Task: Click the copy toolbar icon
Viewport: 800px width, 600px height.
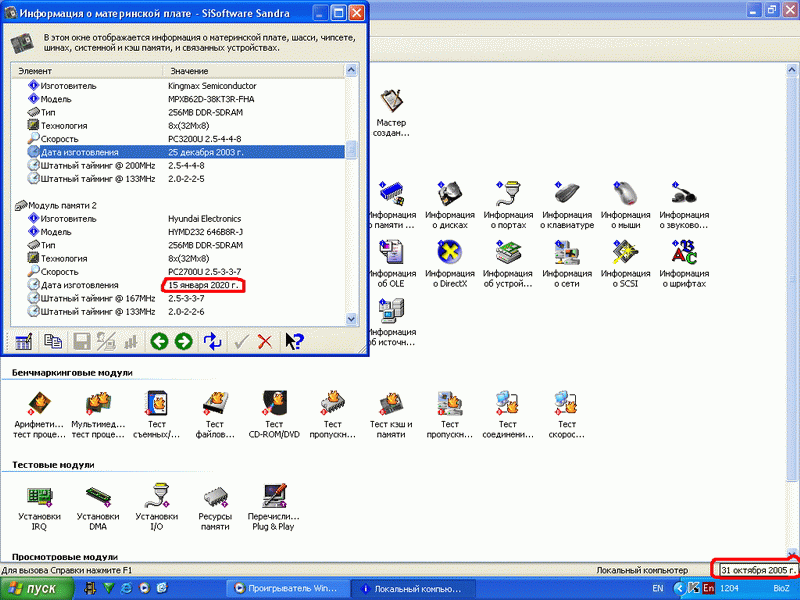Action: tap(53, 341)
